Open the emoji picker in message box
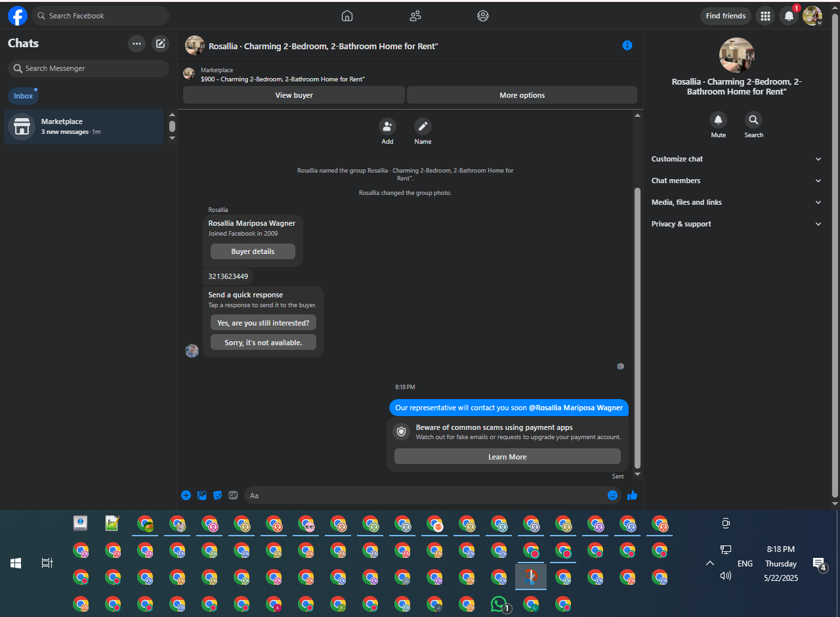 pyautogui.click(x=612, y=496)
